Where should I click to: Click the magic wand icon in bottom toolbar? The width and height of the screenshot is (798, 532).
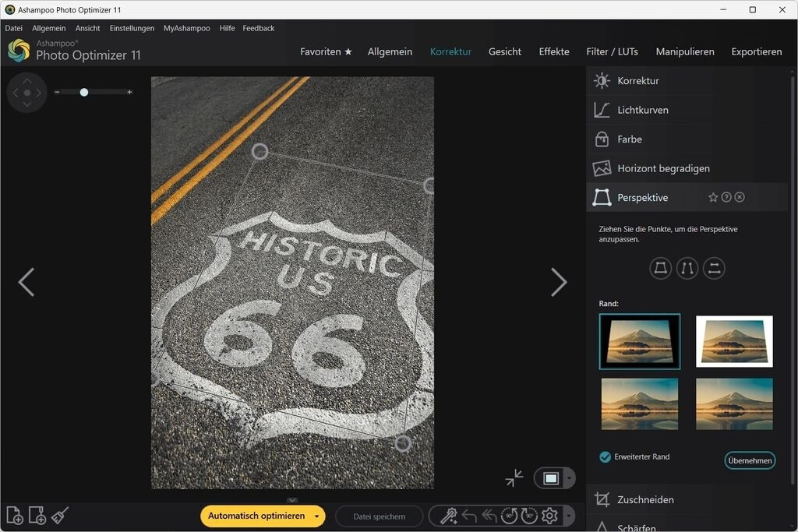tap(448, 516)
